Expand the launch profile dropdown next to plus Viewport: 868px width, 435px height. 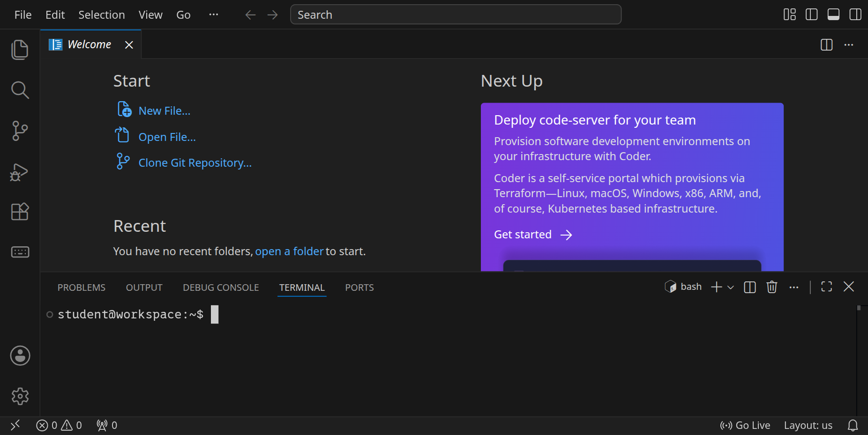pyautogui.click(x=731, y=287)
